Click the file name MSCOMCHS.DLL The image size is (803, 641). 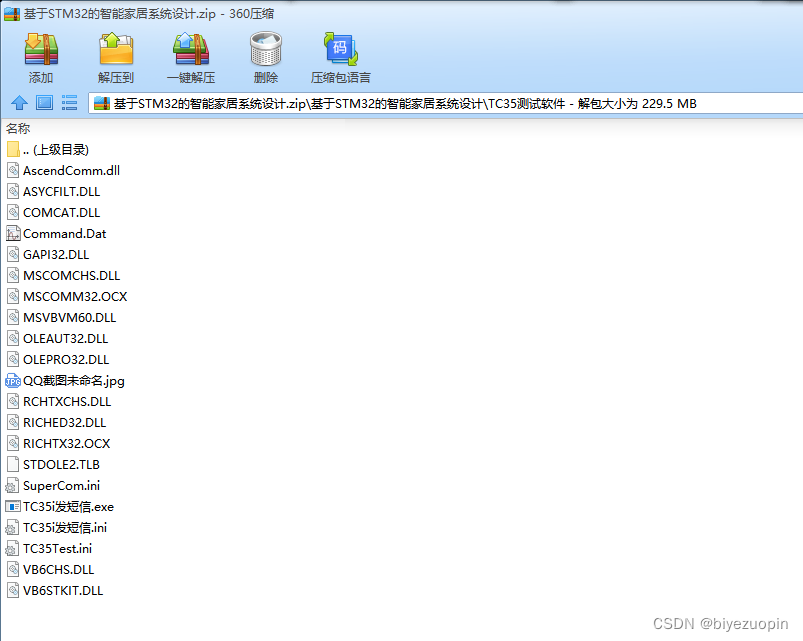pyautogui.click(x=71, y=275)
